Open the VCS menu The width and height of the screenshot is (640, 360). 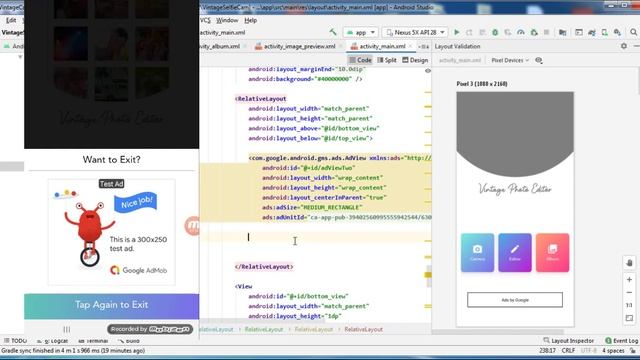click(205, 20)
